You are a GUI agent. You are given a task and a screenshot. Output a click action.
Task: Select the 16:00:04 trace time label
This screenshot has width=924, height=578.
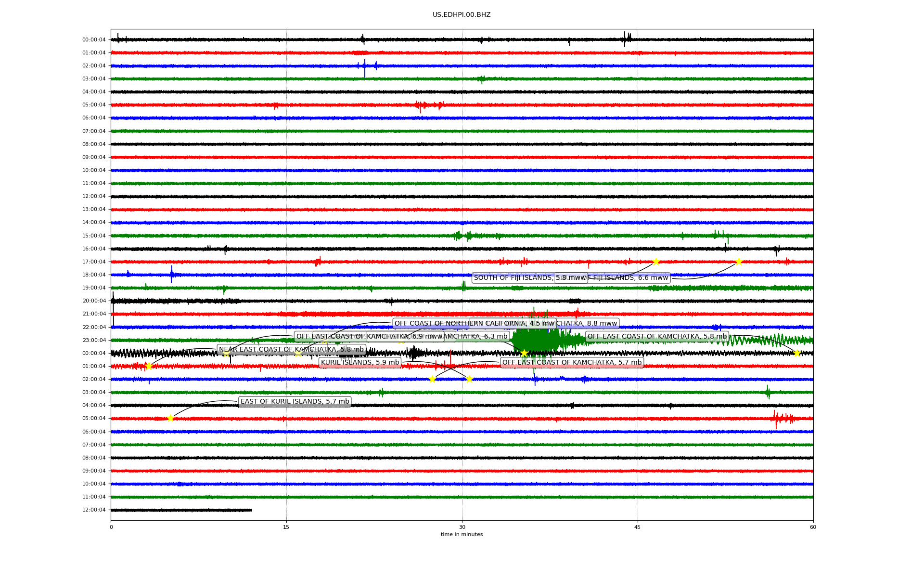pos(94,249)
